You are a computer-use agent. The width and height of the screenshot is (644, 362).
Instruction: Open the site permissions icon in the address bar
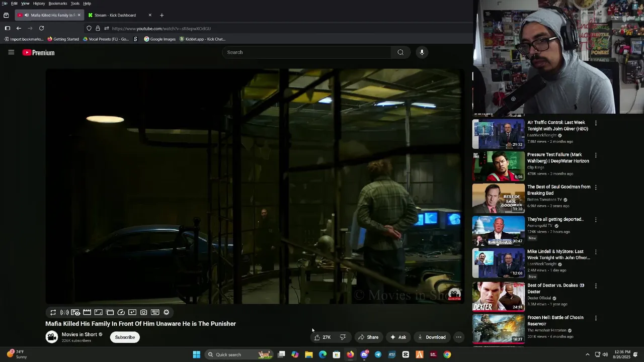coord(106,28)
